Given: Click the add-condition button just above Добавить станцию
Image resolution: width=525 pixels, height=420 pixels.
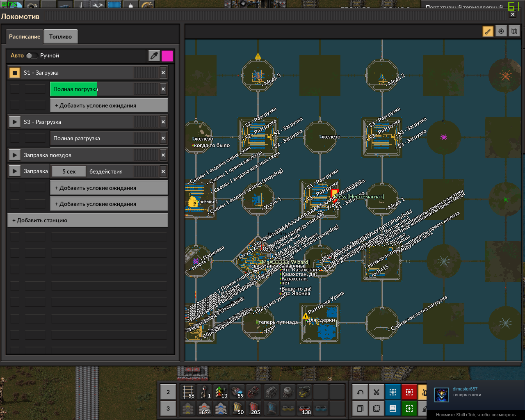Looking at the screenshot, I should [109, 204].
